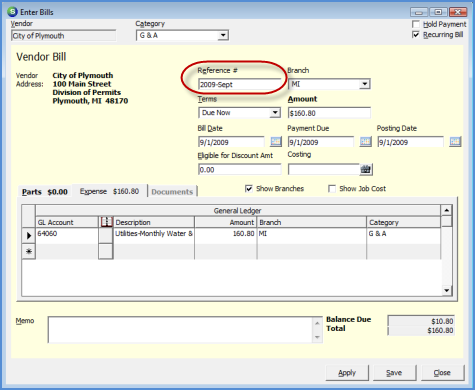Click the MI branch cell in ledger
Image resolution: width=475 pixels, height=390 pixels.
point(312,235)
